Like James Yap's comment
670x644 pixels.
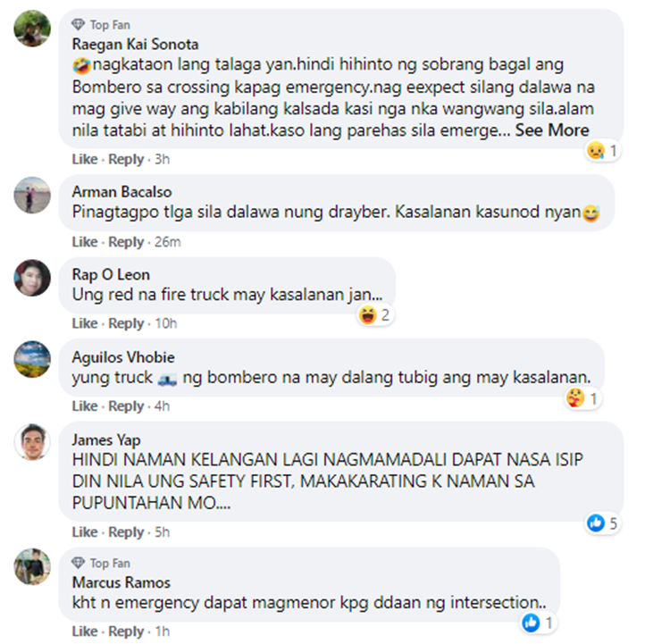[x=85, y=532]
